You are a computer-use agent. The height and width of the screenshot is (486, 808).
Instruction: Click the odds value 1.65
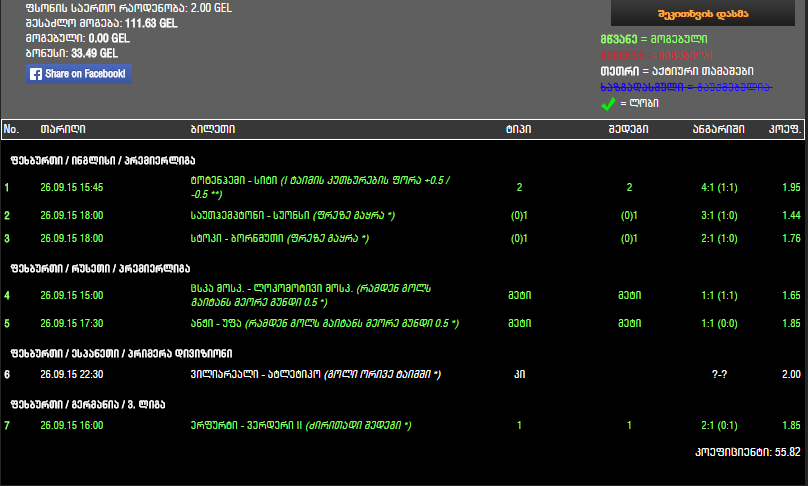pos(791,295)
